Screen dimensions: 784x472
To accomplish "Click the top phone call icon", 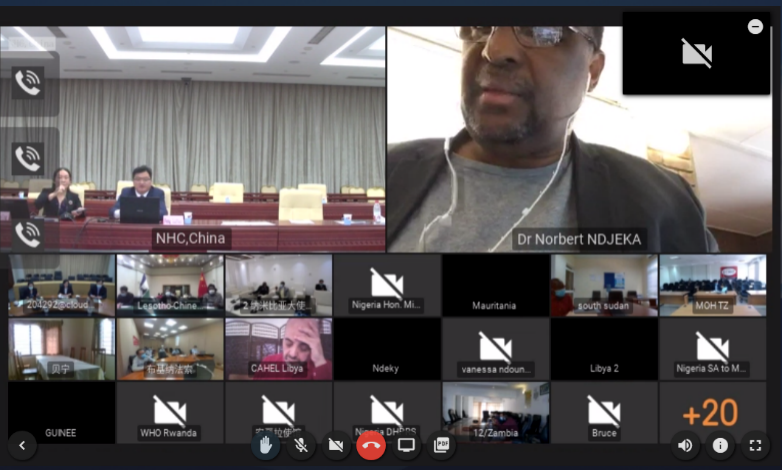I will pyautogui.click(x=27, y=83).
